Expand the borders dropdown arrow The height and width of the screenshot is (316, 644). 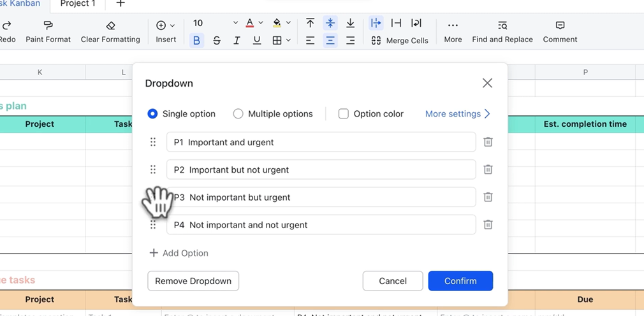(x=288, y=40)
